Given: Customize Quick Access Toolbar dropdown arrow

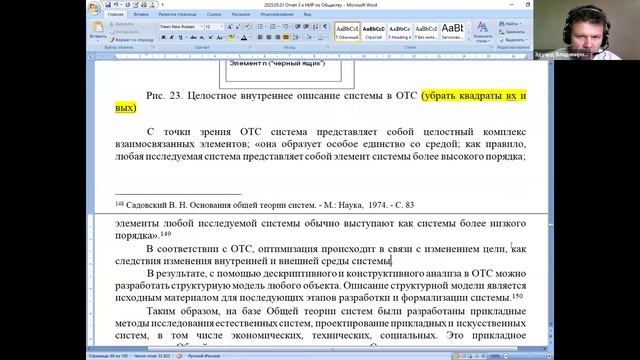Looking at the screenshot, I should [162, 5].
